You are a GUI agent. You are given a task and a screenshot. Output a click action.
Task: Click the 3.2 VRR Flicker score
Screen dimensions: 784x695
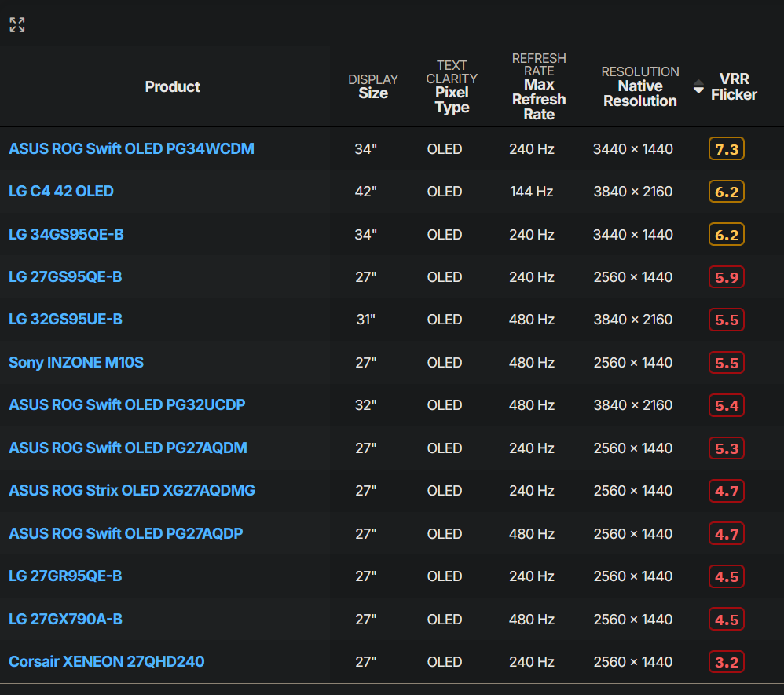tap(727, 662)
